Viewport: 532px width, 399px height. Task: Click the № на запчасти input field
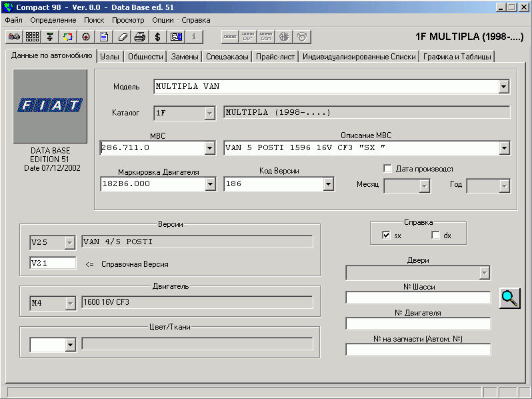[418, 350]
